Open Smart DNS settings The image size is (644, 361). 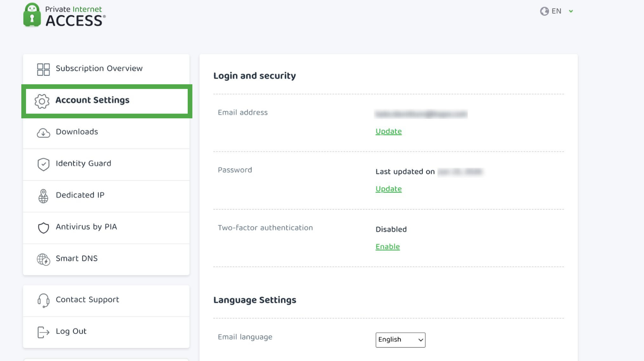point(106,259)
